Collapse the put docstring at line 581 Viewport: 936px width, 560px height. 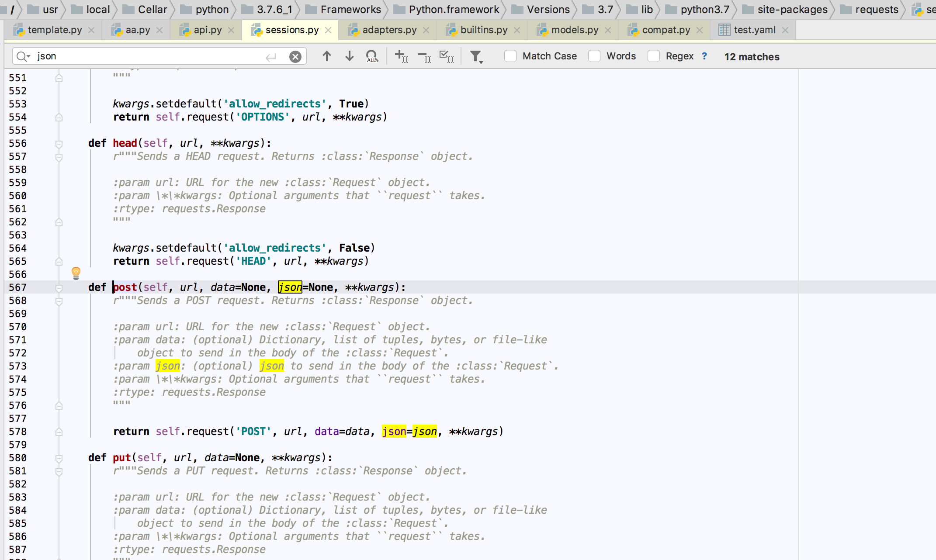click(x=59, y=471)
